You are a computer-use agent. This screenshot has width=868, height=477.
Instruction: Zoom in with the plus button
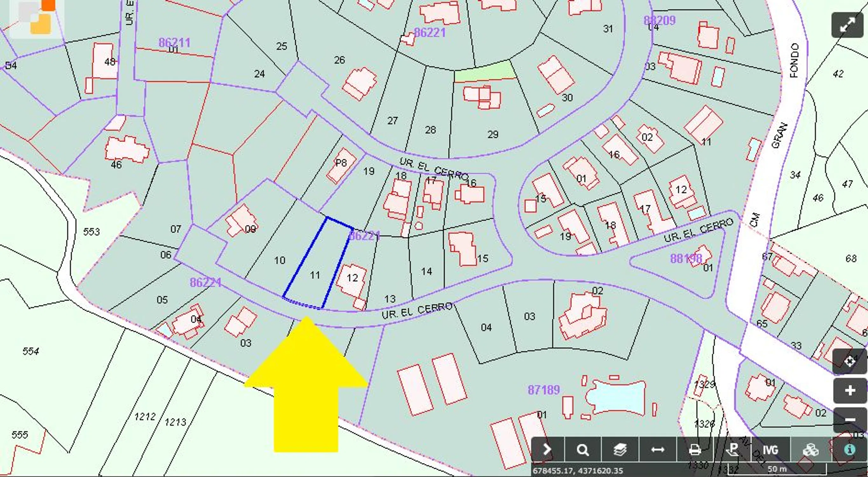coord(850,391)
